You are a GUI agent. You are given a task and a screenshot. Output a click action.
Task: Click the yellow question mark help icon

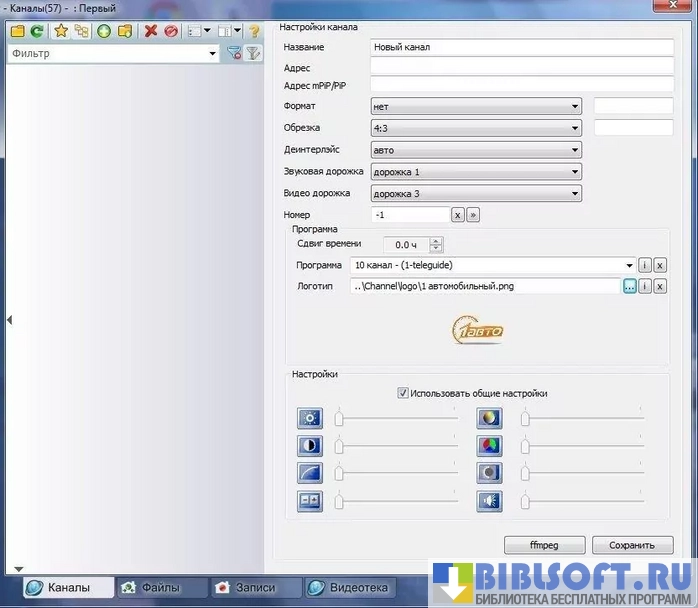point(254,31)
